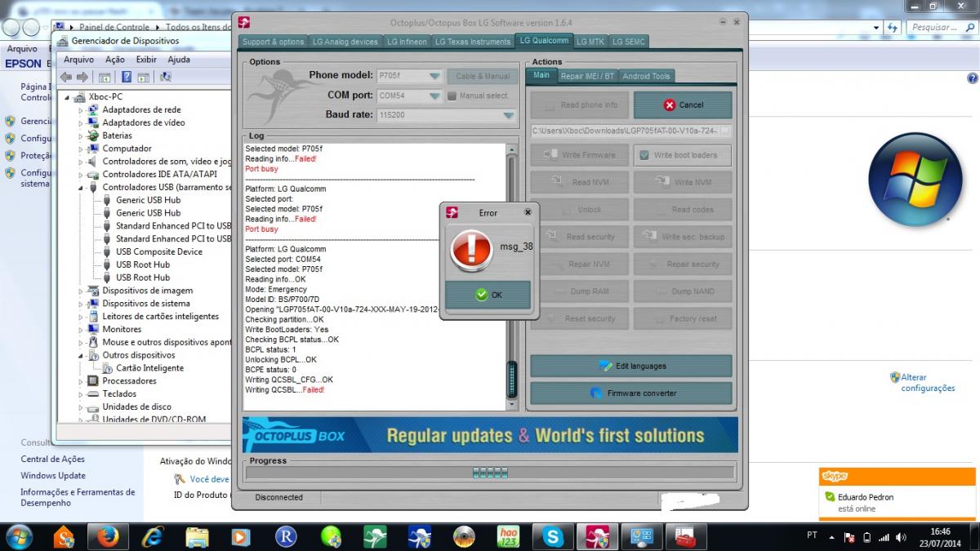Expand the Adaptadores de vídeo node
The image size is (980, 551).
pos(81,122)
